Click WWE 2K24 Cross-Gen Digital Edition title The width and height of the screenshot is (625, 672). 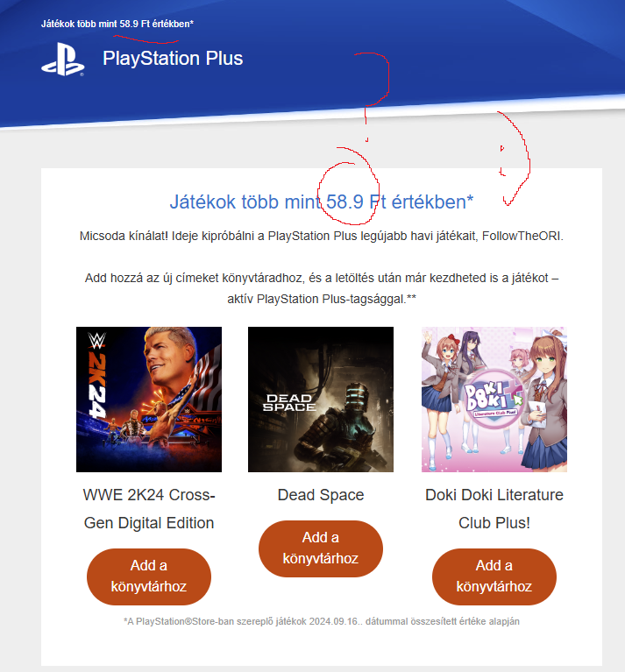(149, 509)
